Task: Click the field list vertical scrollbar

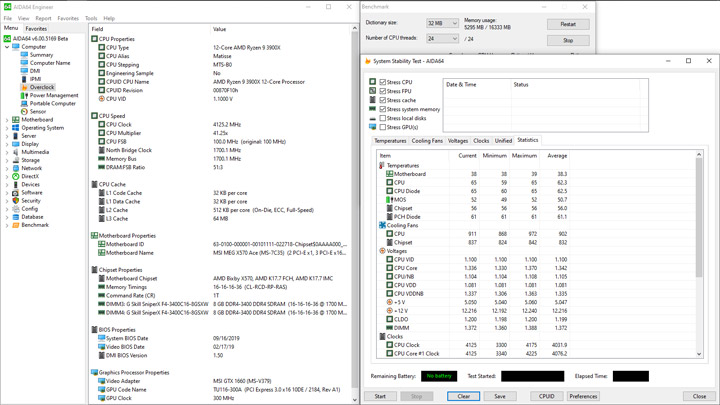Action: 354,214
